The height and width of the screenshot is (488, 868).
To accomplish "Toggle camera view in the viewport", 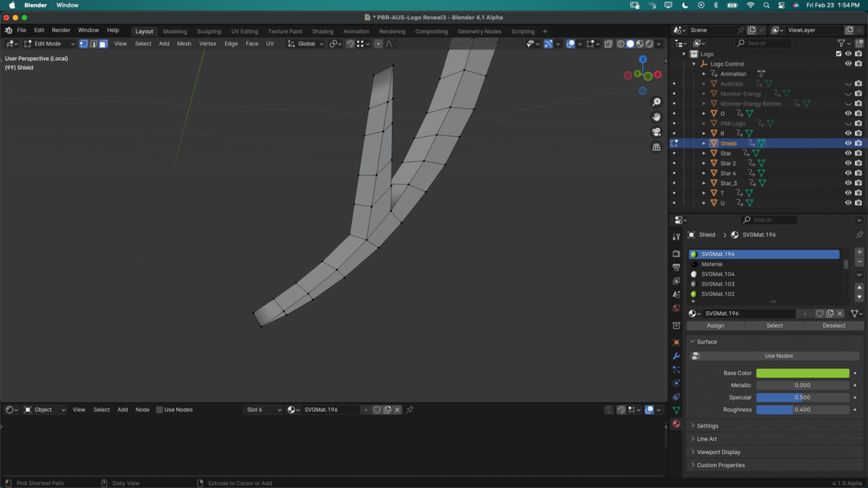I will tap(656, 131).
